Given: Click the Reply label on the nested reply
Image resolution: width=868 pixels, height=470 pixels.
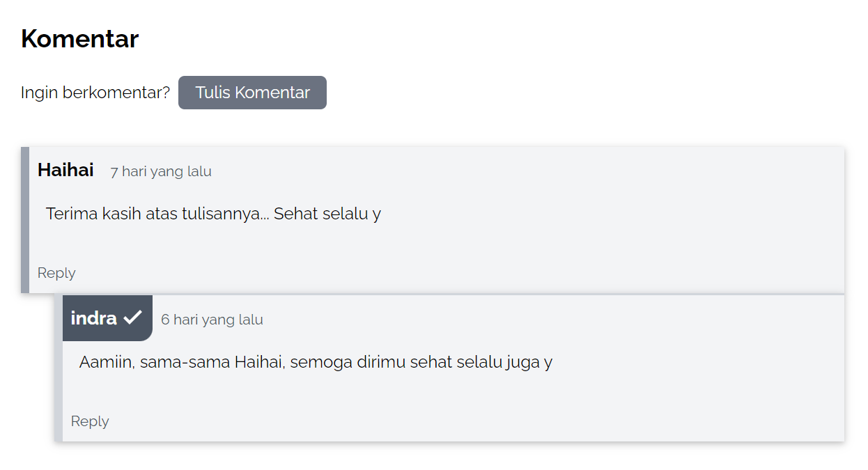Looking at the screenshot, I should (x=89, y=421).
